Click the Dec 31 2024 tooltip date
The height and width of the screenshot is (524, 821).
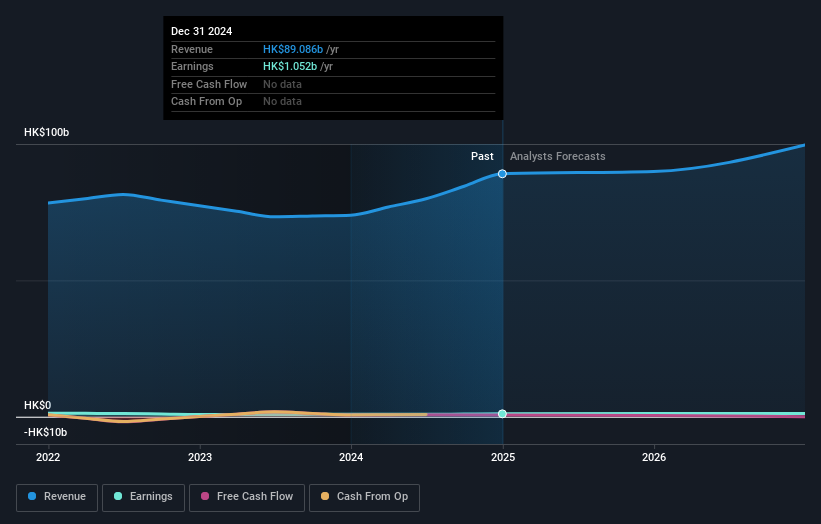(x=202, y=31)
